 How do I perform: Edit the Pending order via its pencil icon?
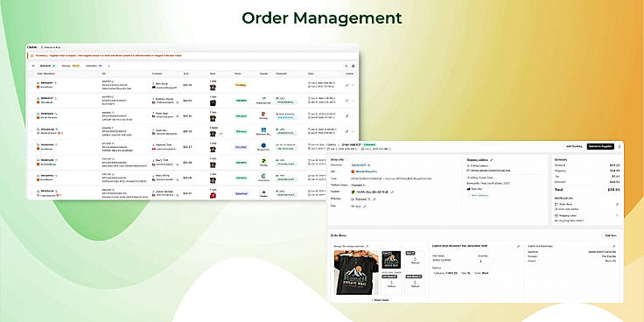point(347,86)
